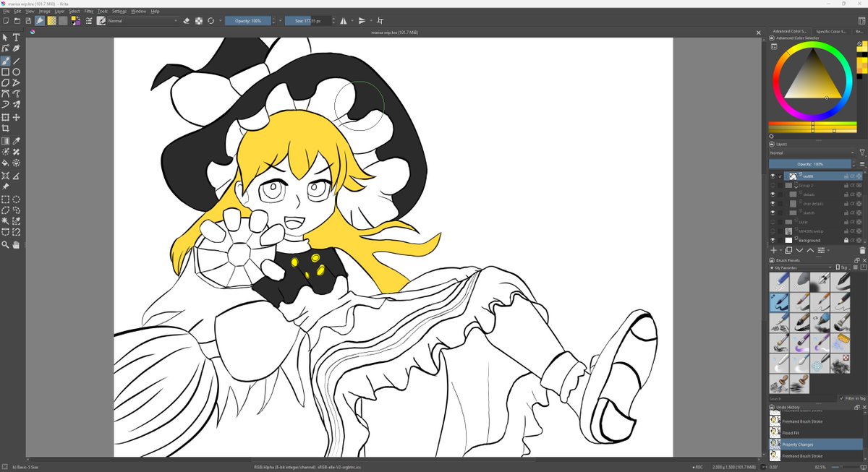Select the Property Changes history entry

tap(816, 445)
